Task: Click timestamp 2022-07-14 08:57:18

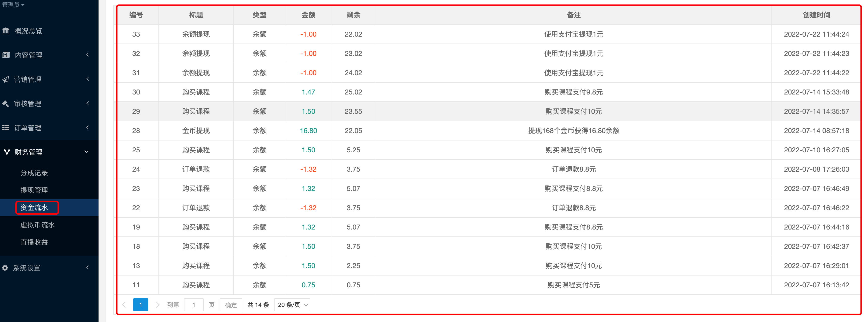Action: click(817, 131)
